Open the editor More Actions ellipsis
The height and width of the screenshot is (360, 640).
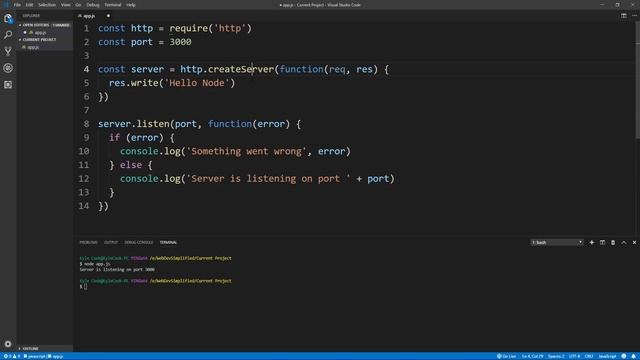pyautogui.click(x=634, y=16)
